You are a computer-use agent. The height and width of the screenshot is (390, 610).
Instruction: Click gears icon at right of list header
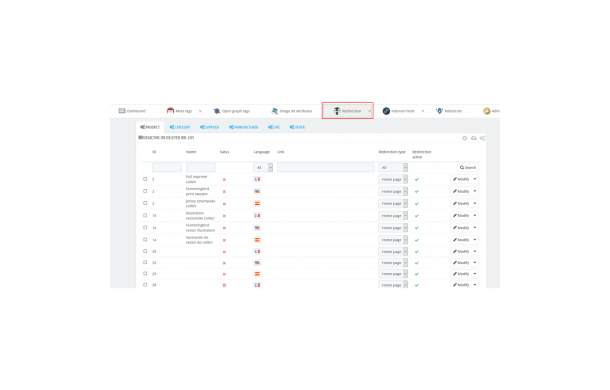pos(482,138)
